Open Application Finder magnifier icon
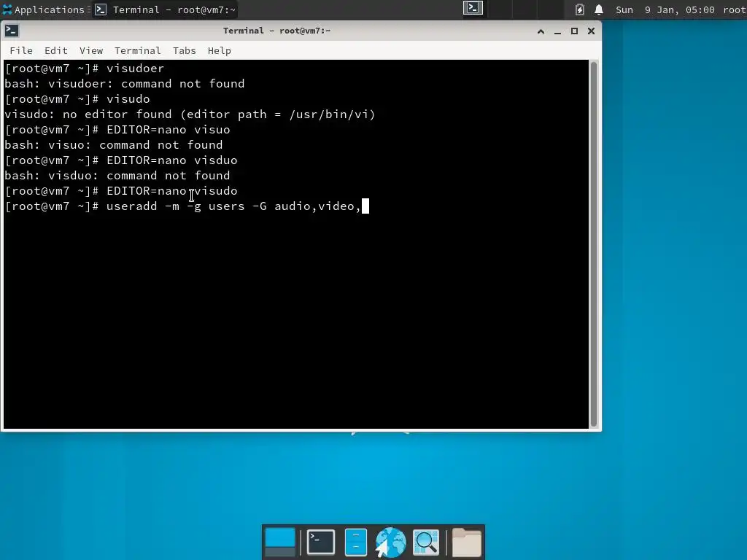Screen dimensions: 747x560 (x=426, y=542)
